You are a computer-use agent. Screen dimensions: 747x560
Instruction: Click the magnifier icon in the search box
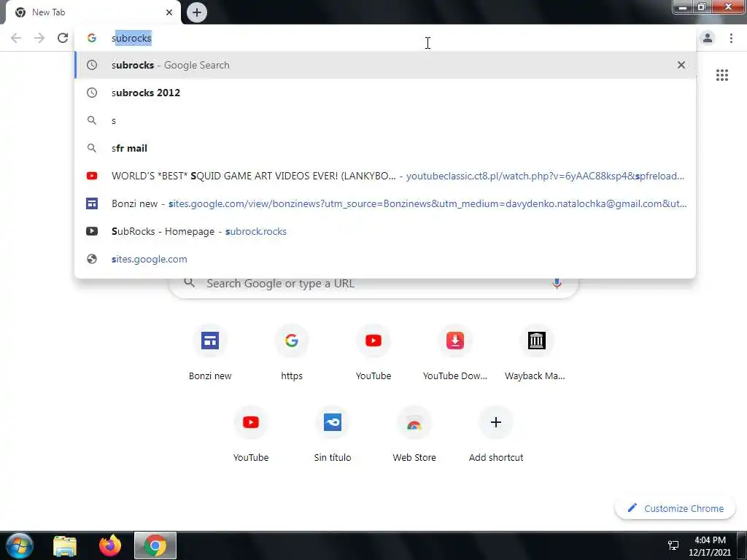(189, 283)
